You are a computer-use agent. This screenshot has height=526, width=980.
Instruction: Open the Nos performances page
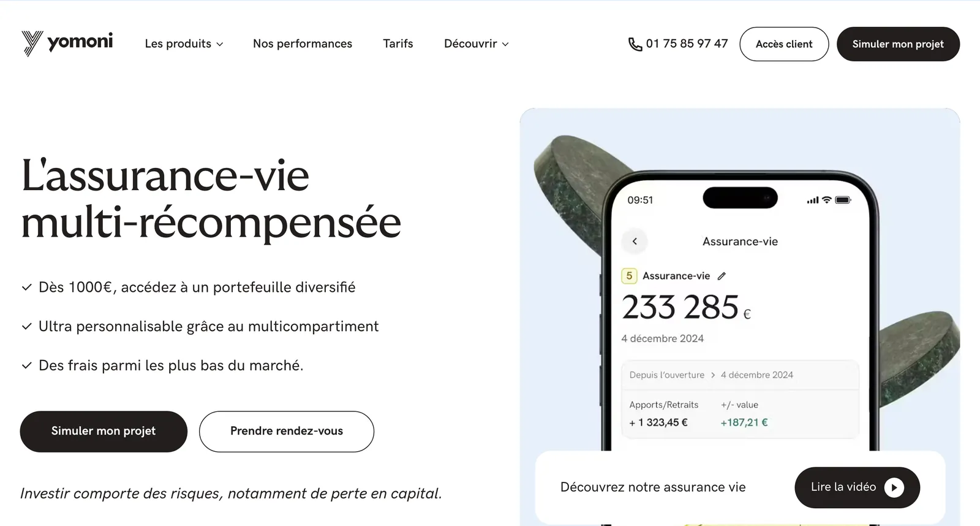303,44
